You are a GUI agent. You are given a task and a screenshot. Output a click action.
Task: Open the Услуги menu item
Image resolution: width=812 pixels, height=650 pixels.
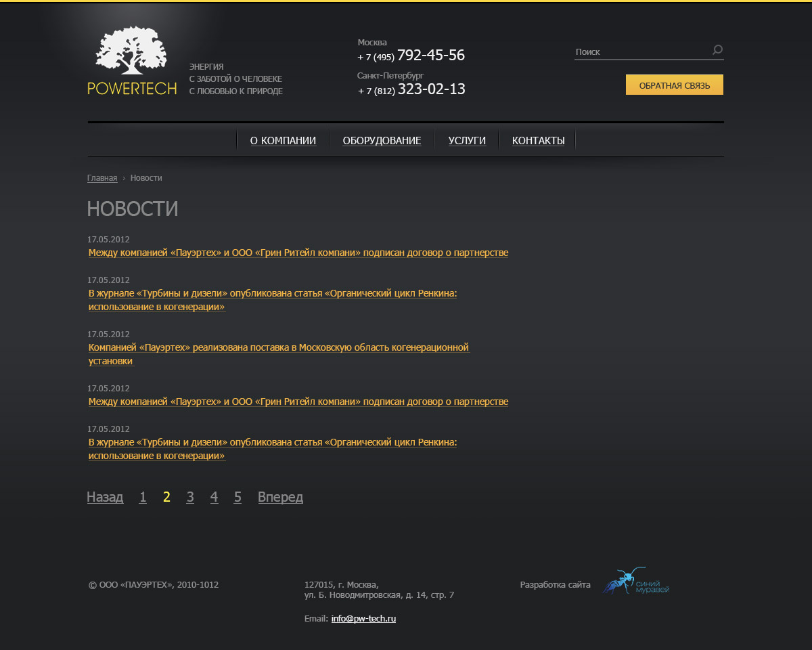[467, 141]
